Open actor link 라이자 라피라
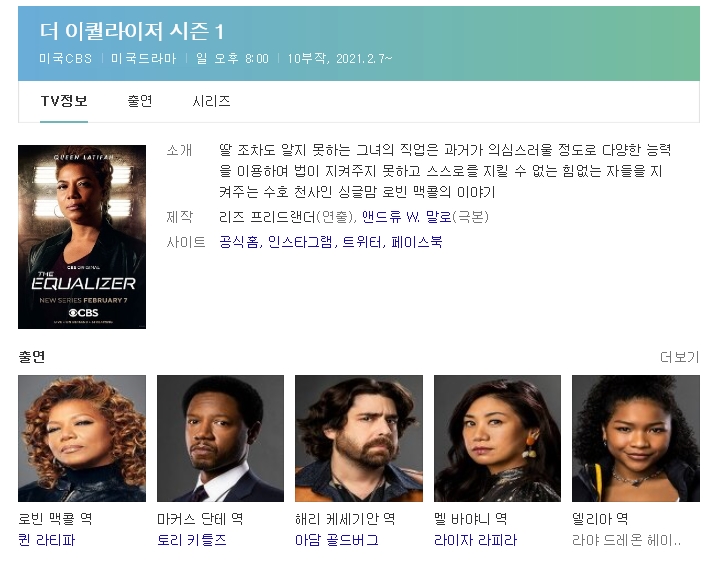Viewport: 709px width, 563px height. click(475, 540)
